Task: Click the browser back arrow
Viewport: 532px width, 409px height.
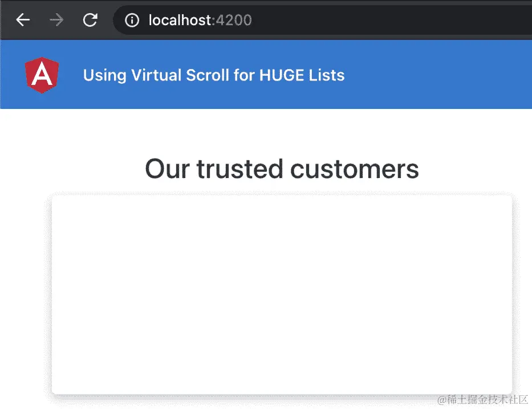Action: pos(23,20)
